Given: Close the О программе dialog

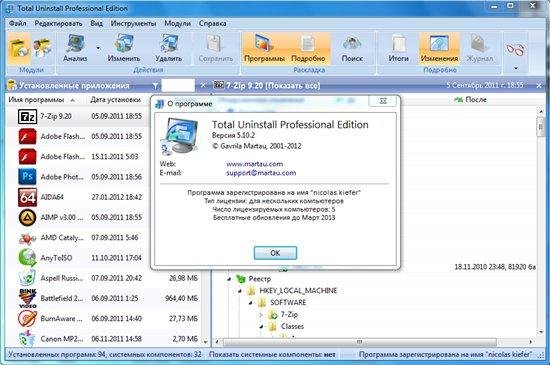Looking at the screenshot, I should tap(383, 101).
